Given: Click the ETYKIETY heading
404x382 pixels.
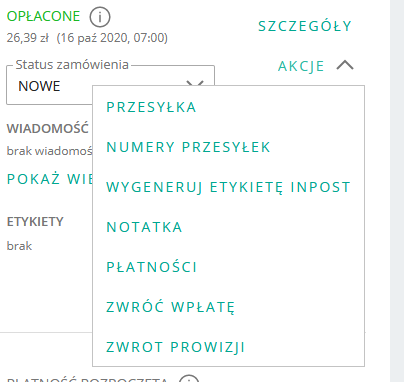Looking at the screenshot, I should (x=35, y=222).
